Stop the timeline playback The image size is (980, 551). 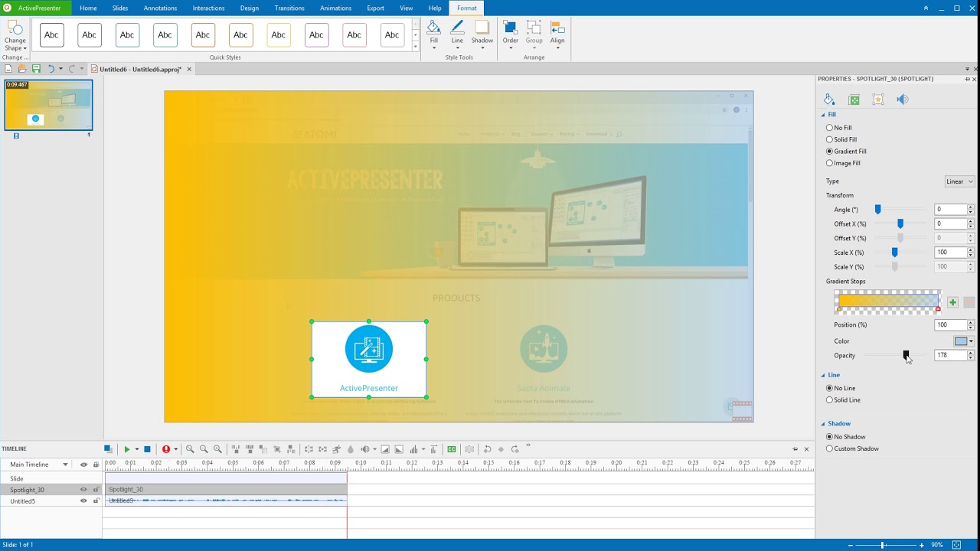pos(147,449)
